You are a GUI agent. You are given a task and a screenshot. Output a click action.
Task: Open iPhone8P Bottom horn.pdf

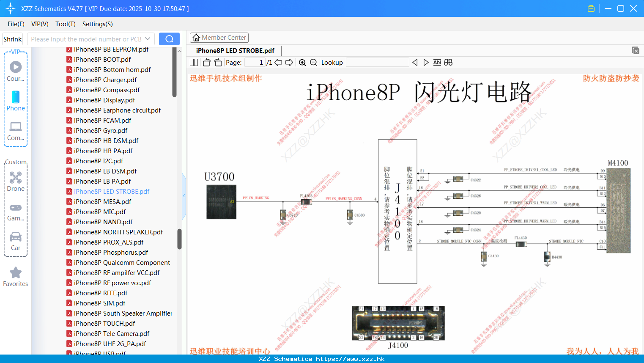[112, 70]
